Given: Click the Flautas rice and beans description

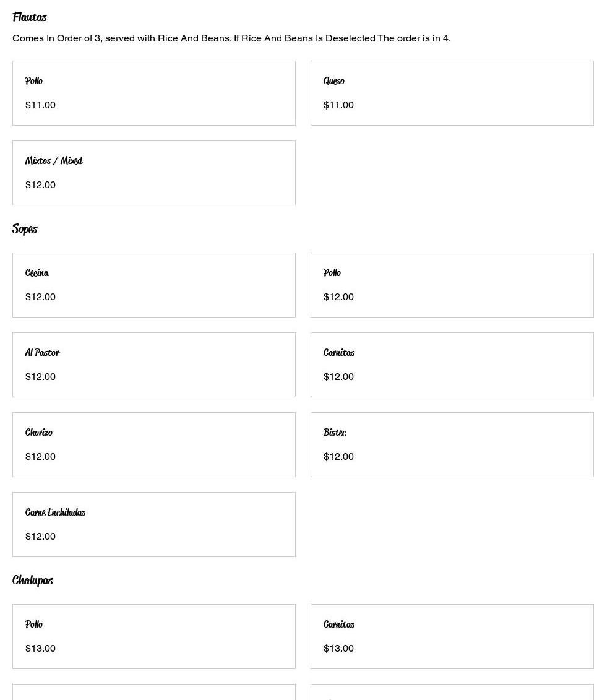Looking at the screenshot, I should [231, 38].
